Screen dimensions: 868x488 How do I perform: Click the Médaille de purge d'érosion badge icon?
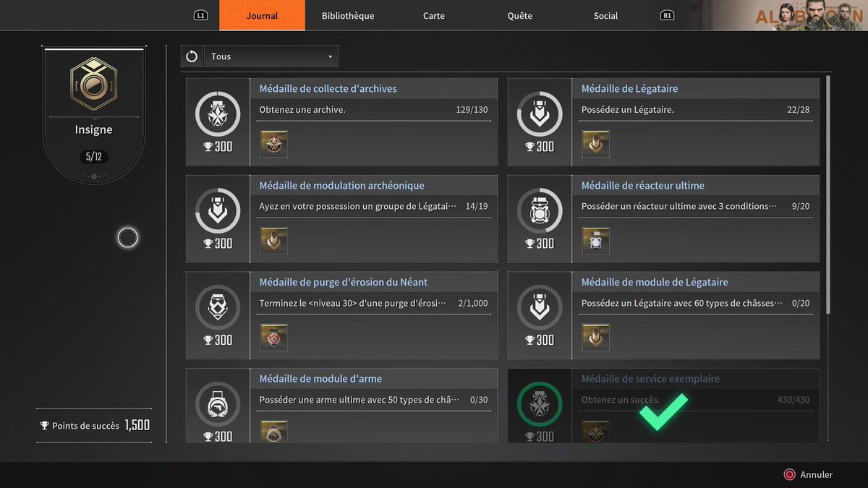click(x=218, y=307)
